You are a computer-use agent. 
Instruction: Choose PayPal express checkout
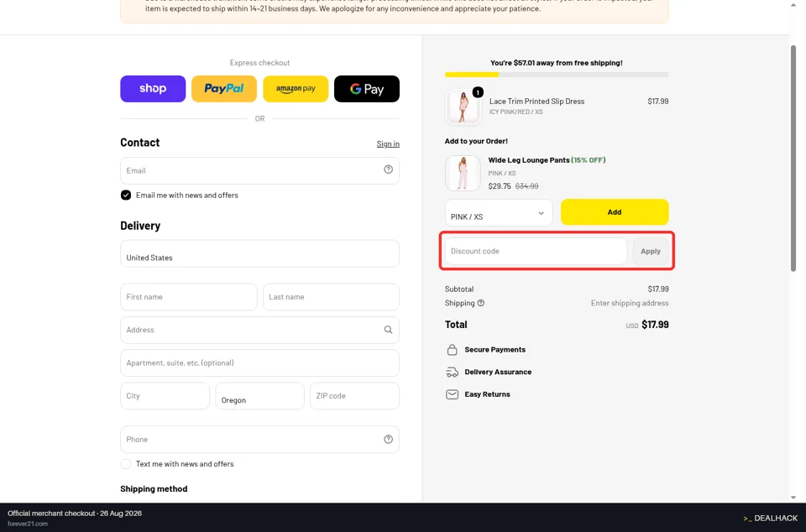pyautogui.click(x=224, y=89)
